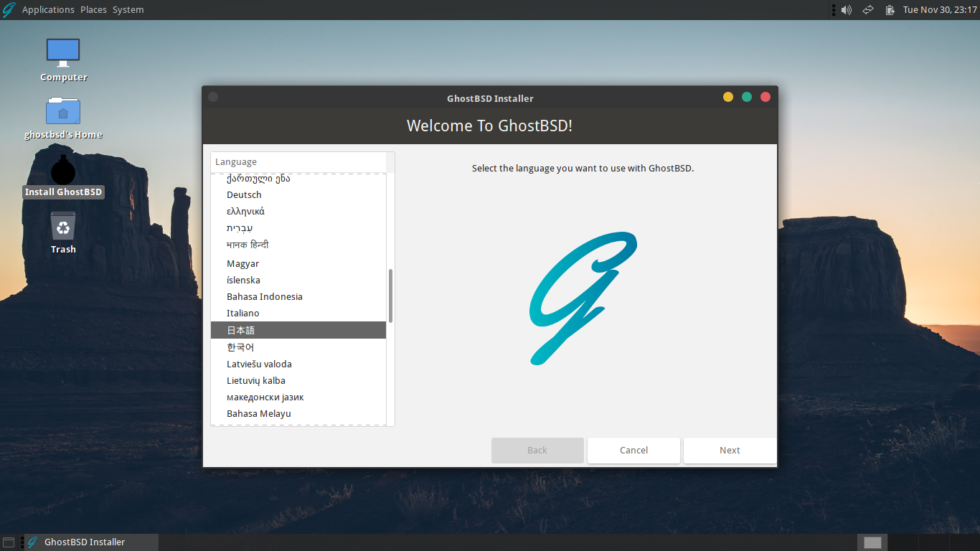Maximize the installer with the green button

click(x=747, y=97)
